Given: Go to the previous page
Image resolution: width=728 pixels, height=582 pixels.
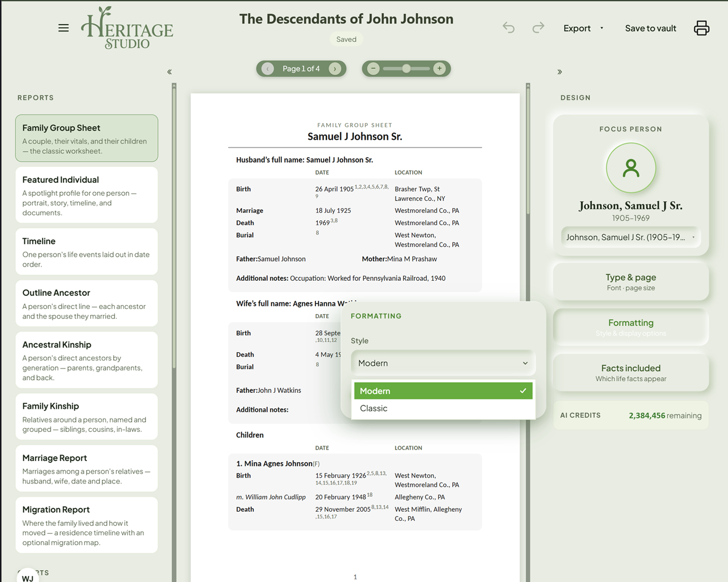Looking at the screenshot, I should [267, 69].
